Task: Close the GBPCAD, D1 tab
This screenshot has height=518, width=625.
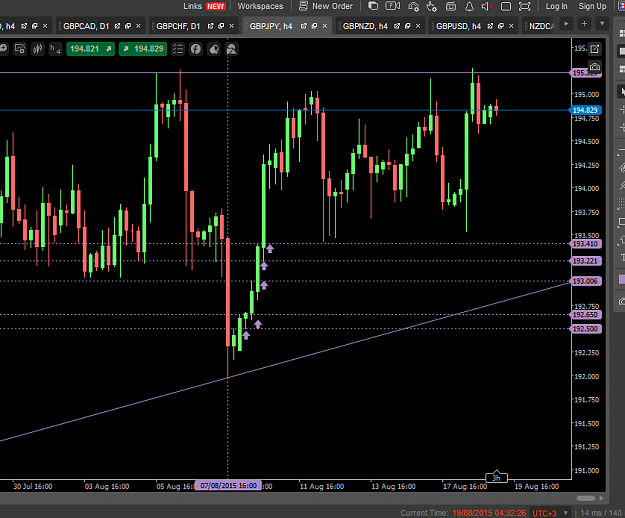Action: pyautogui.click(x=138, y=26)
